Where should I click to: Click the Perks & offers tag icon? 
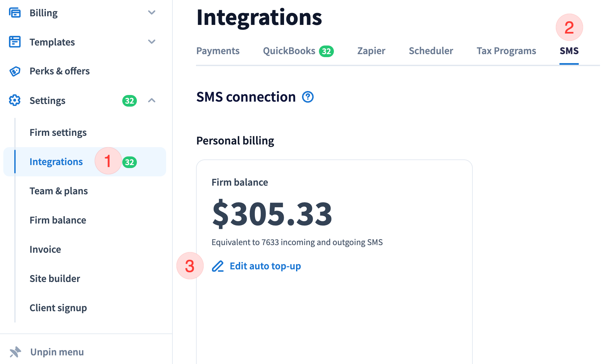tap(15, 71)
